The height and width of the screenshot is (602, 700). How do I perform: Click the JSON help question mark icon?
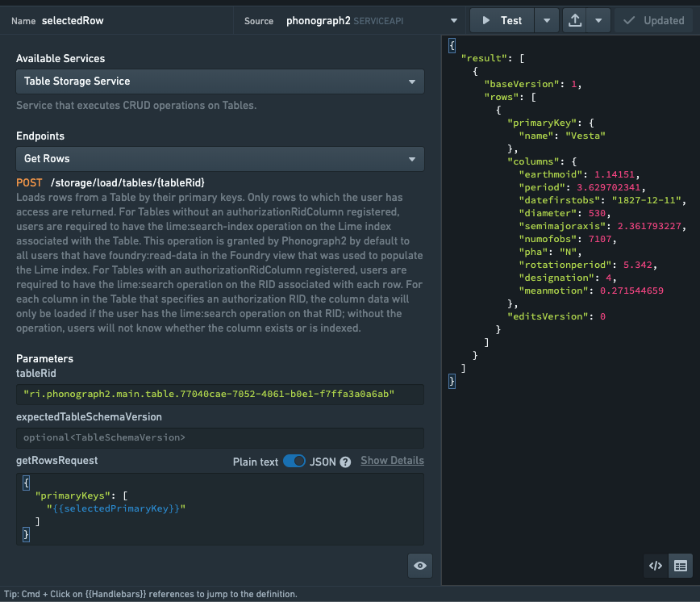(345, 462)
